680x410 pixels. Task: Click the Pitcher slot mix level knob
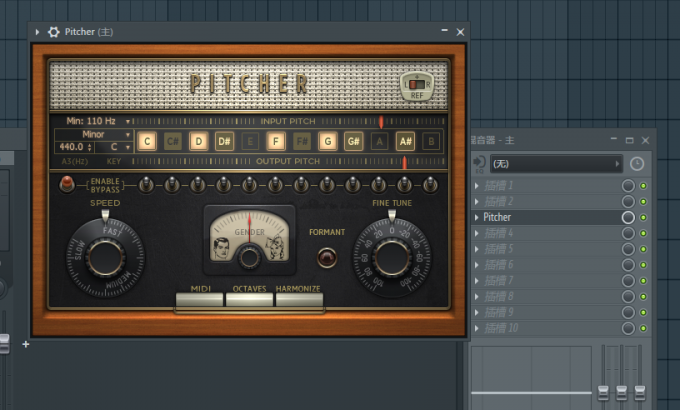coord(628,217)
